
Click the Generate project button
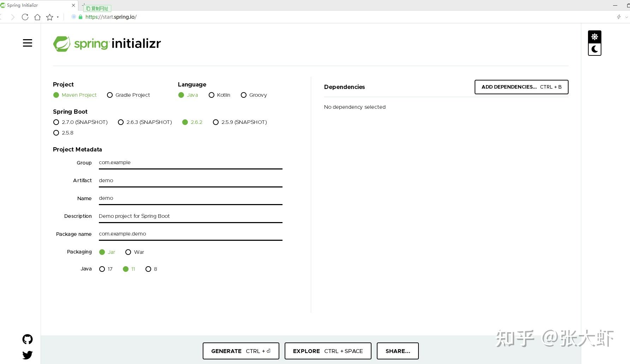click(x=241, y=351)
